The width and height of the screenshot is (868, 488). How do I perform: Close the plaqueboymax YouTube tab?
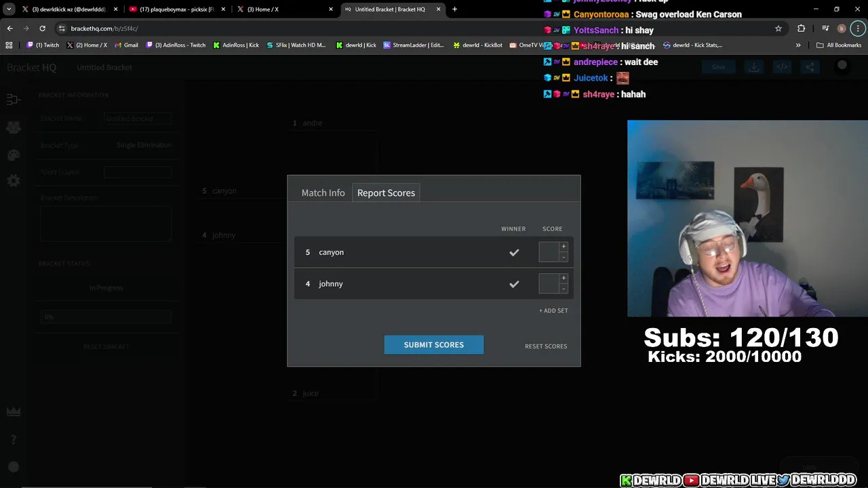(223, 9)
